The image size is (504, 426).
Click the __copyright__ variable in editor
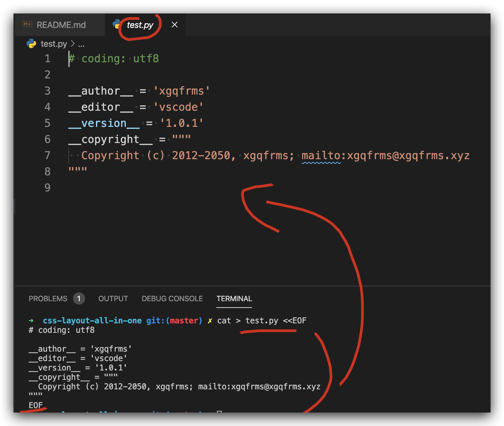click(110, 139)
